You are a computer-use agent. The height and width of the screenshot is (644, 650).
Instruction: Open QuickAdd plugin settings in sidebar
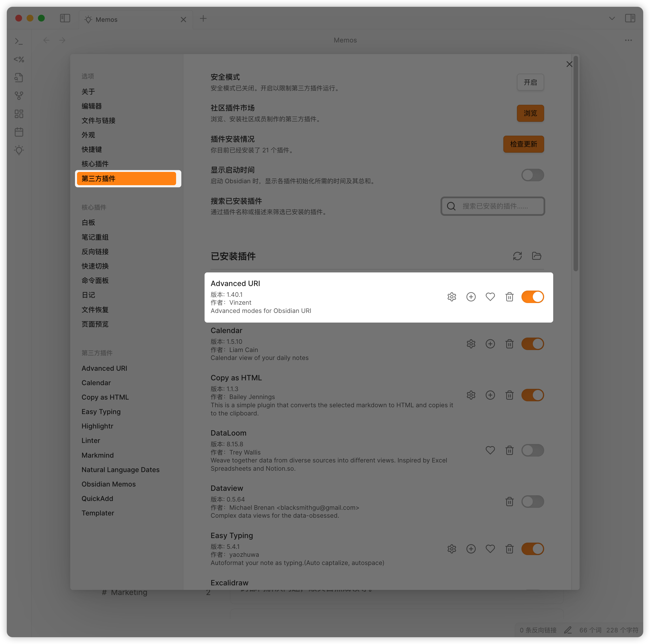126,498
